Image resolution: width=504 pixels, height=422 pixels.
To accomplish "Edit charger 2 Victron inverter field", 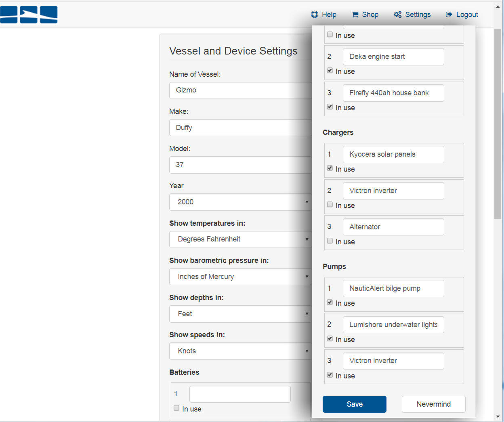I will [393, 191].
